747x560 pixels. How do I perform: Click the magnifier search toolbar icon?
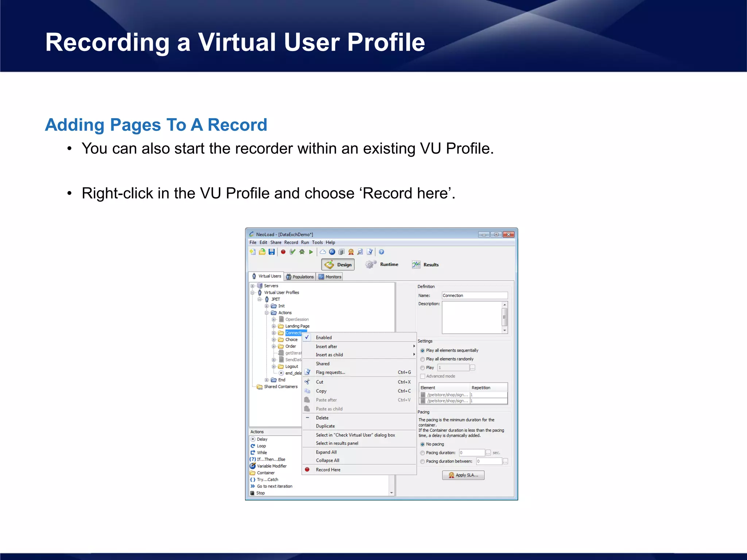(360, 252)
